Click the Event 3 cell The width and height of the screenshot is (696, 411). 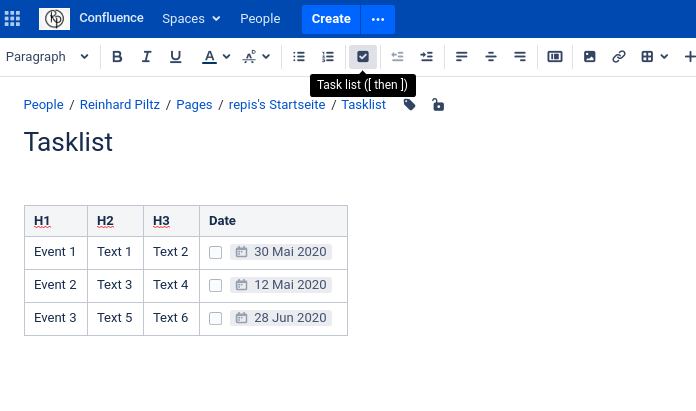[56, 319]
